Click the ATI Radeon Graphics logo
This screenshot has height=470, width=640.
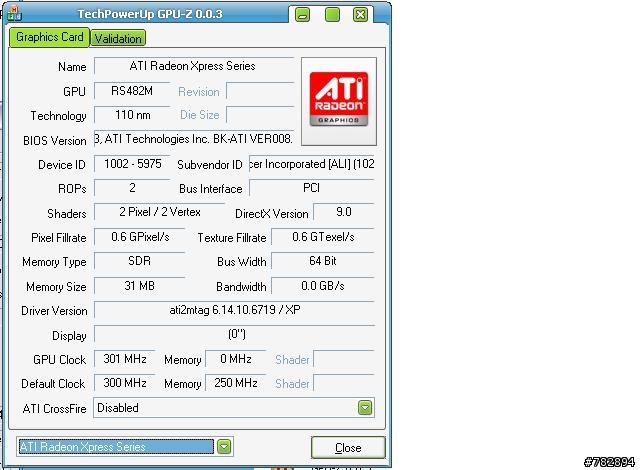point(339,101)
